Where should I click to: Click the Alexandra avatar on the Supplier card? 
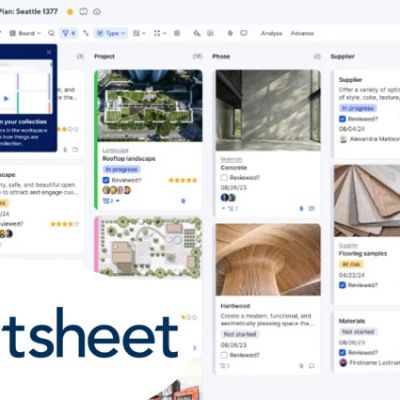[x=343, y=139]
